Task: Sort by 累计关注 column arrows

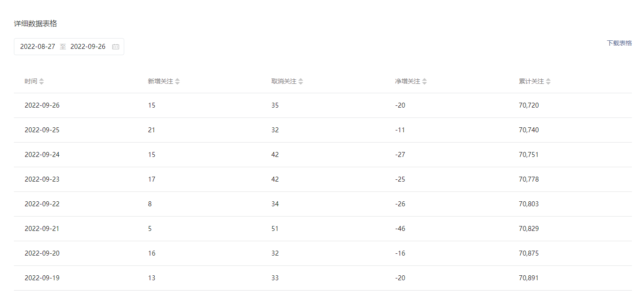Action: pyautogui.click(x=548, y=82)
